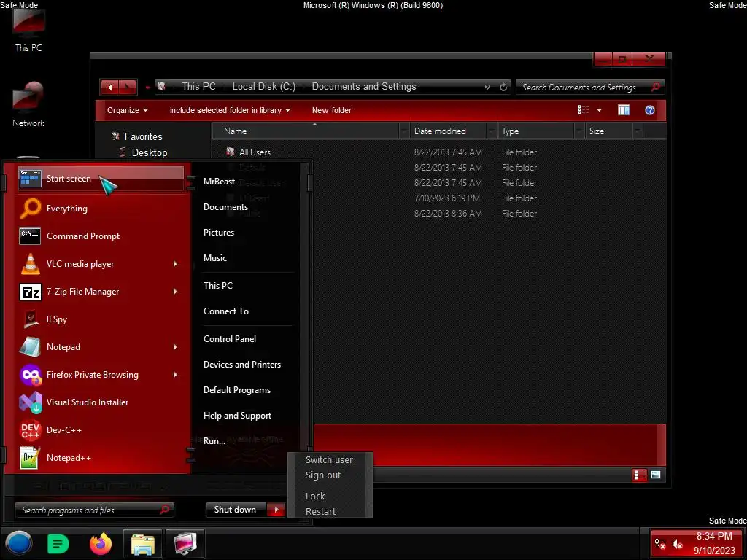Choose Switch user from power menu

click(x=329, y=460)
